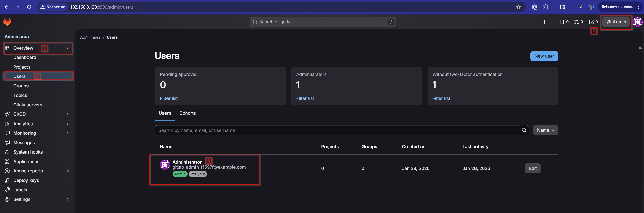Focus the Search or go to field
The width and height of the screenshot is (644, 213).
tap(323, 22)
